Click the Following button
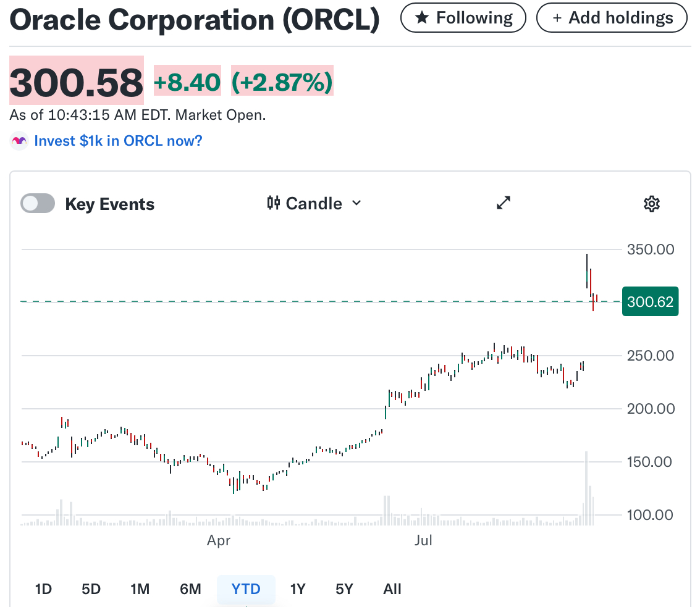This screenshot has width=700, height=607. click(463, 18)
